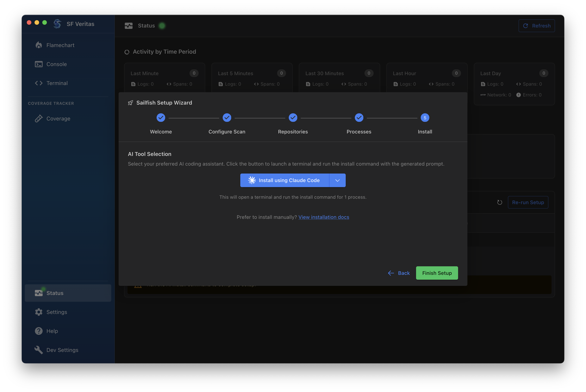Select the Welcome step checkmark
This screenshot has height=392, width=586.
pyautogui.click(x=161, y=118)
